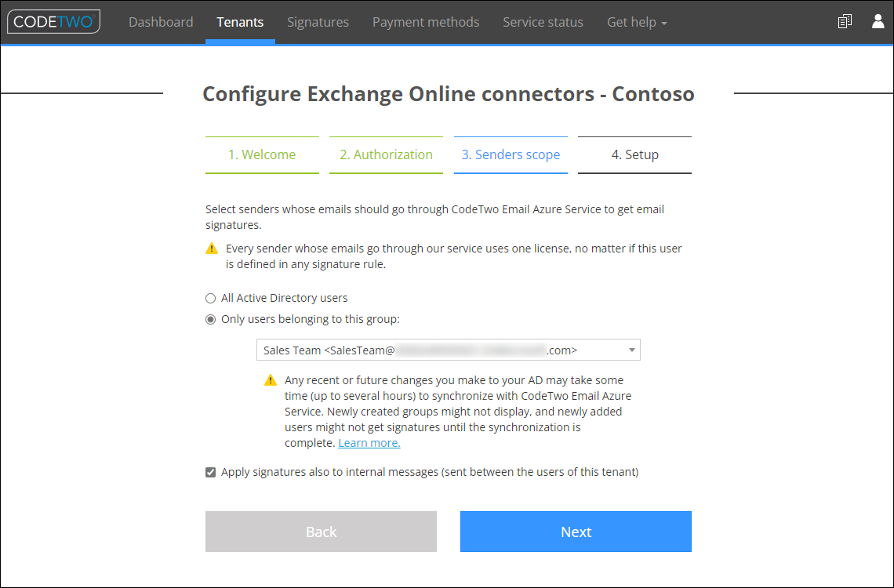The width and height of the screenshot is (894, 588).
Task: Go to the Dashboard menu item
Action: (161, 22)
